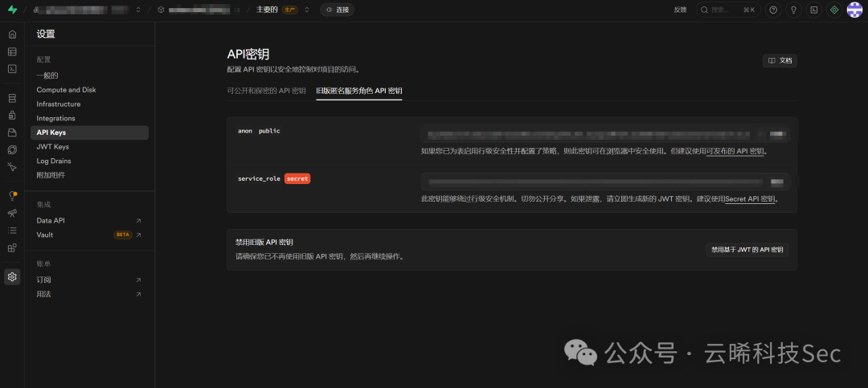The width and height of the screenshot is (868, 388).
Task: Click the 反馈 feedback button
Action: (681, 10)
